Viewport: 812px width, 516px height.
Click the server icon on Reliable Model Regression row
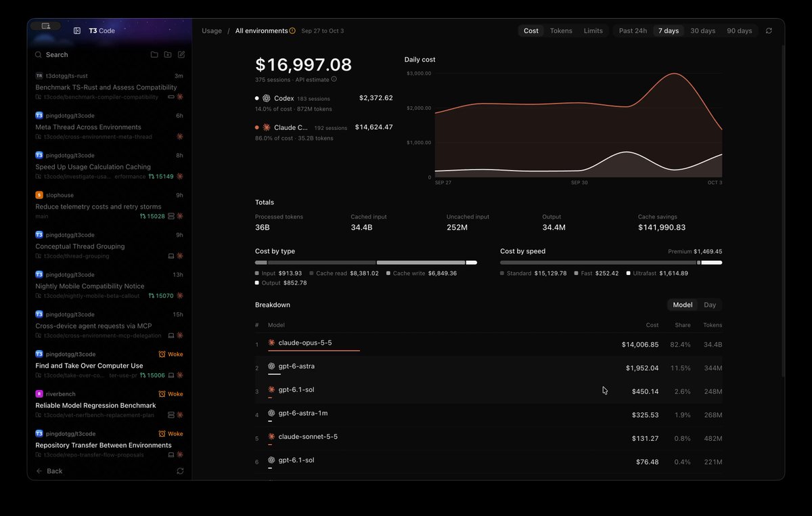point(172,415)
